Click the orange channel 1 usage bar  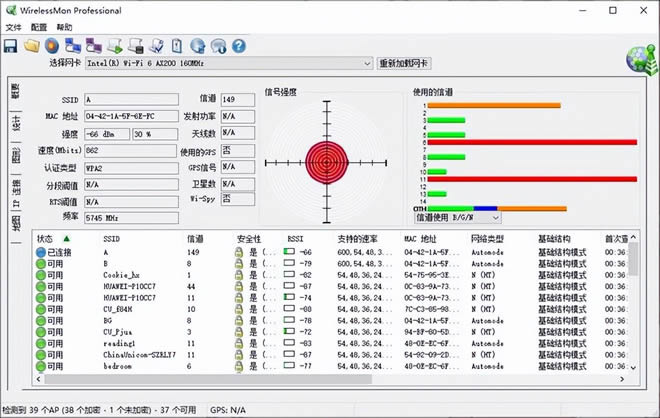494,106
